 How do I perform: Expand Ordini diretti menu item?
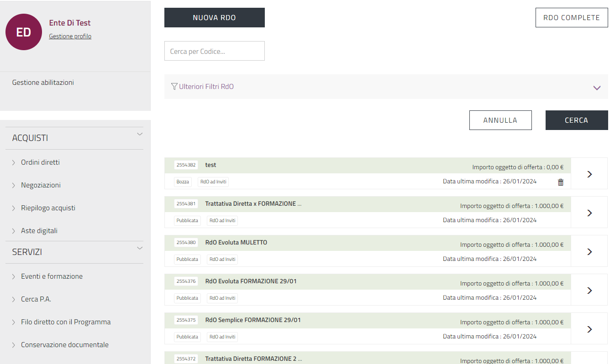40,162
